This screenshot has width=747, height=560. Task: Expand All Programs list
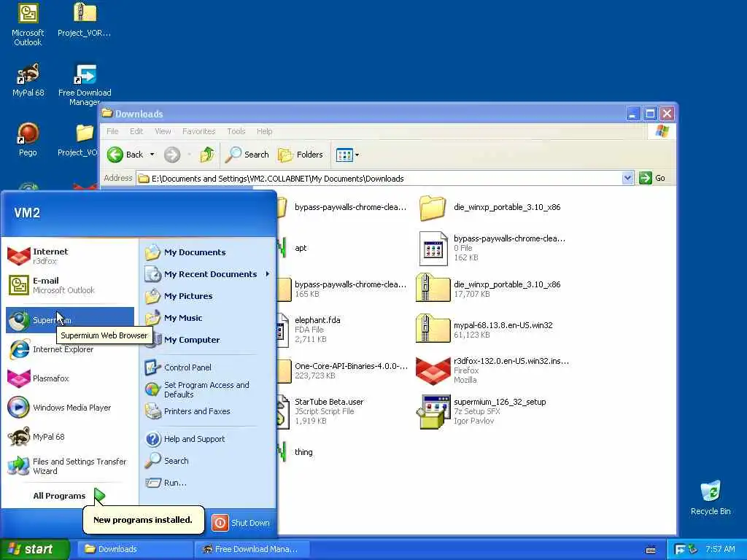pyautogui.click(x=69, y=496)
